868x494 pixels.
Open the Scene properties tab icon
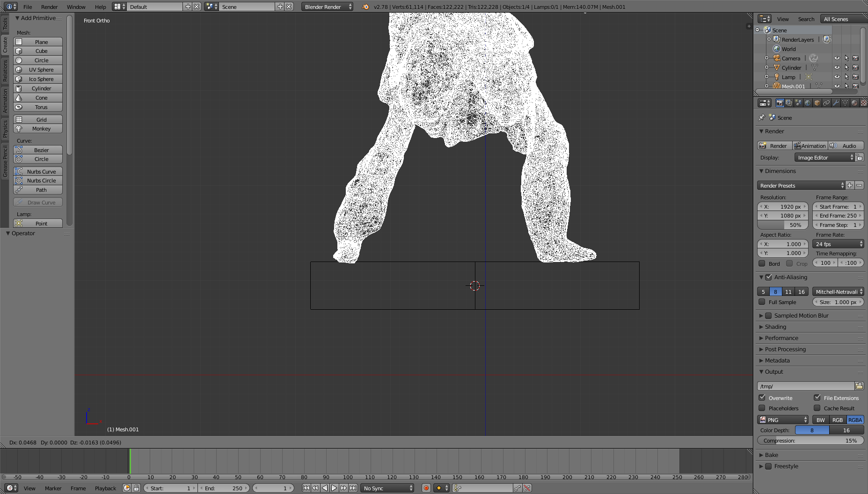pyautogui.click(x=798, y=103)
